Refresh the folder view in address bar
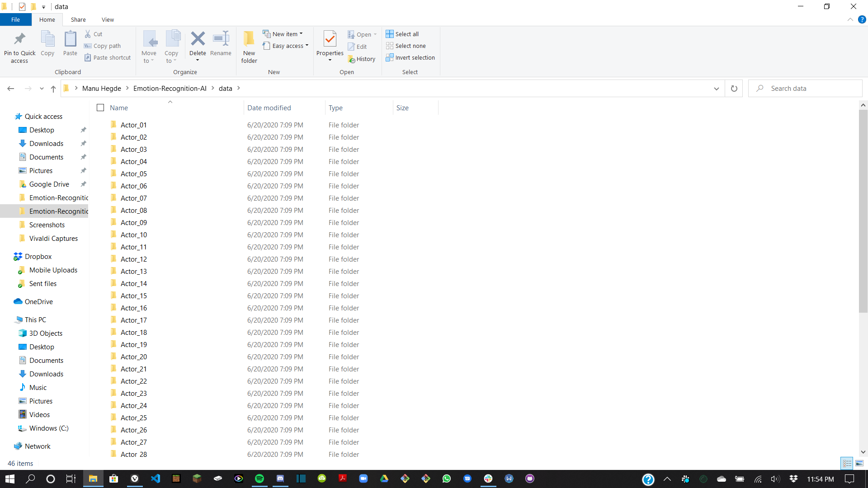868x488 pixels. coord(734,89)
